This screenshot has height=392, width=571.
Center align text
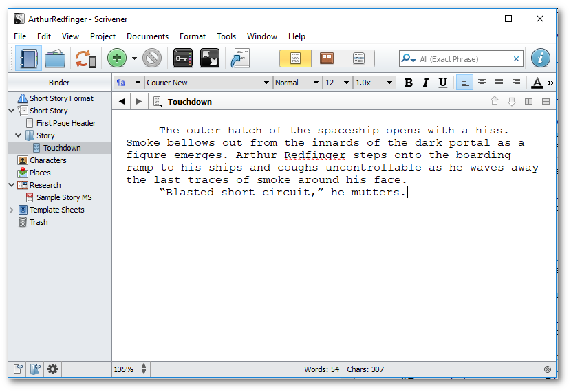click(482, 83)
